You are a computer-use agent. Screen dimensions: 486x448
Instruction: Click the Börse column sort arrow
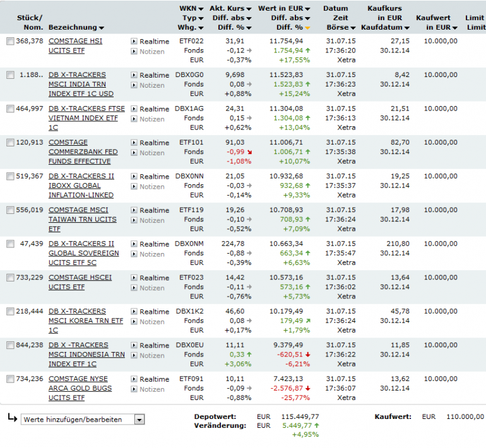pyautogui.click(x=353, y=28)
